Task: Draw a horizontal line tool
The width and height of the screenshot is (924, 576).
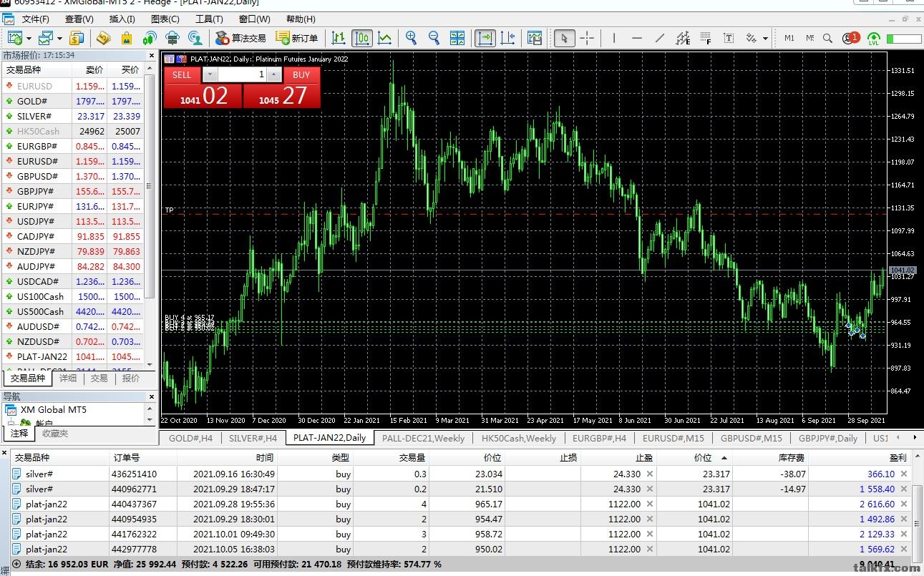Action: 637,38
